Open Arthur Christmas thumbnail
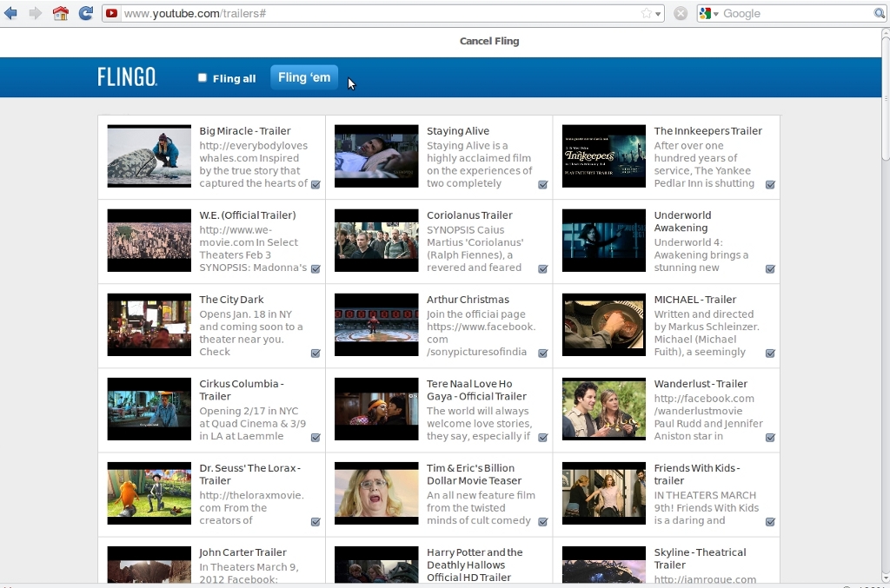 pyautogui.click(x=376, y=325)
